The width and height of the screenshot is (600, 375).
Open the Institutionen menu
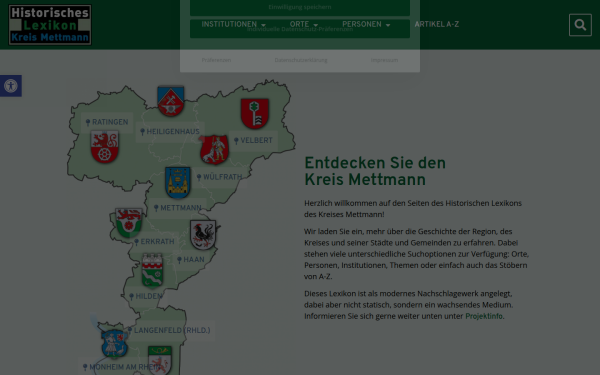point(229,24)
